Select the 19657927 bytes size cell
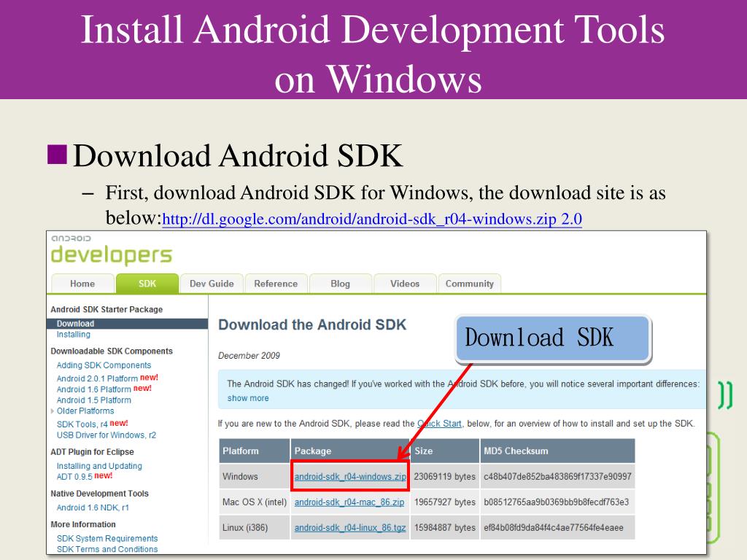 point(444,502)
